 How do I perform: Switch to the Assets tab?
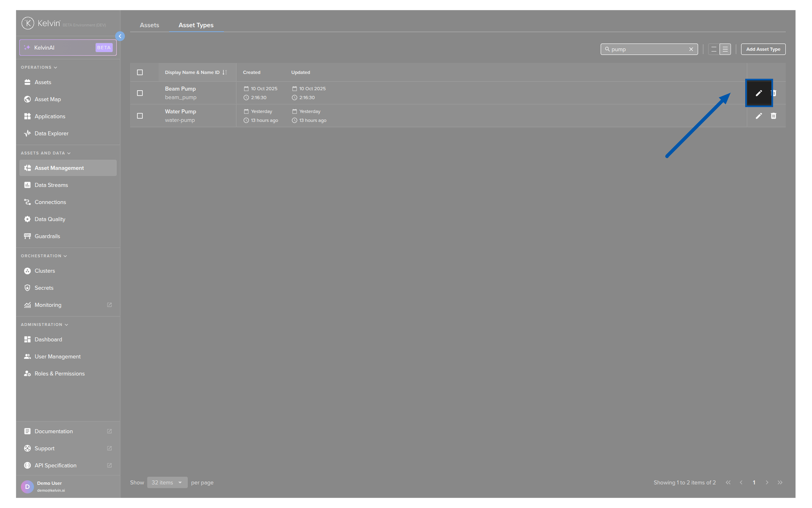tap(149, 25)
